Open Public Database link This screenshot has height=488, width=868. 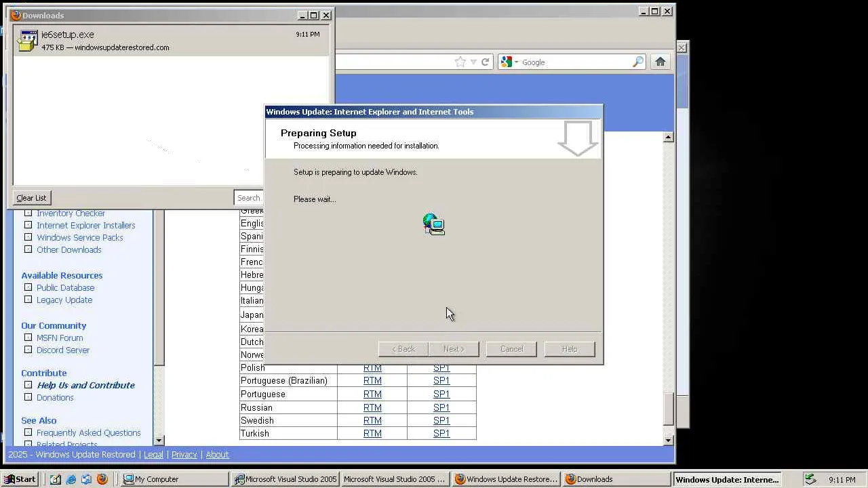pyautogui.click(x=66, y=288)
